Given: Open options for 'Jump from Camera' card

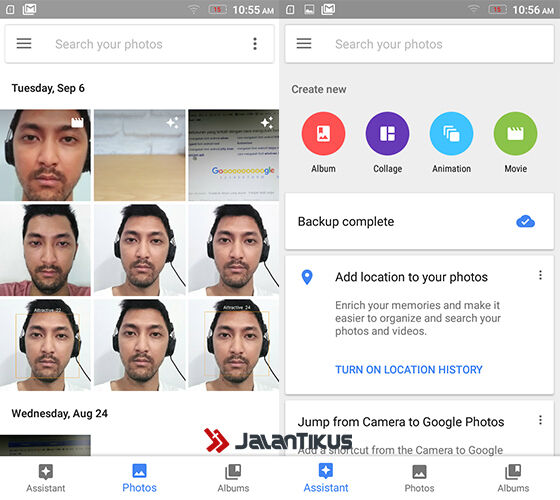Looking at the screenshot, I should click(x=540, y=420).
